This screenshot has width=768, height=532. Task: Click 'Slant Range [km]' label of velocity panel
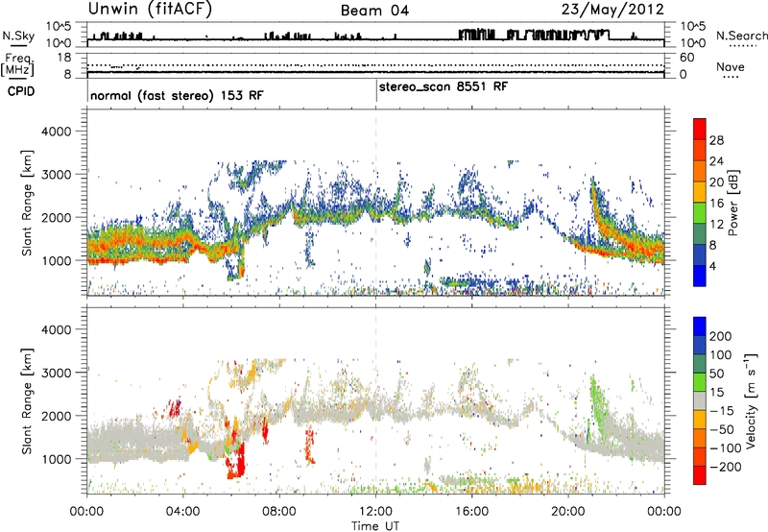(x=28, y=401)
